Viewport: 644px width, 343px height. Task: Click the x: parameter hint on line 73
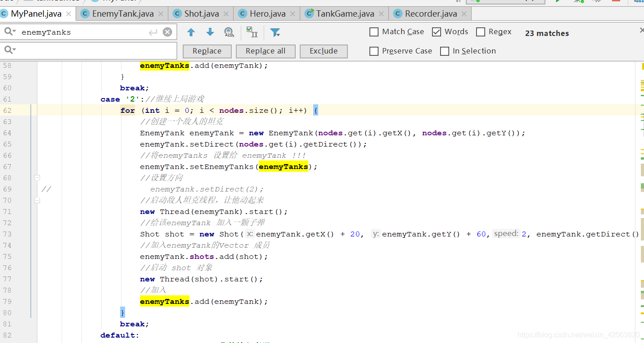(x=250, y=234)
